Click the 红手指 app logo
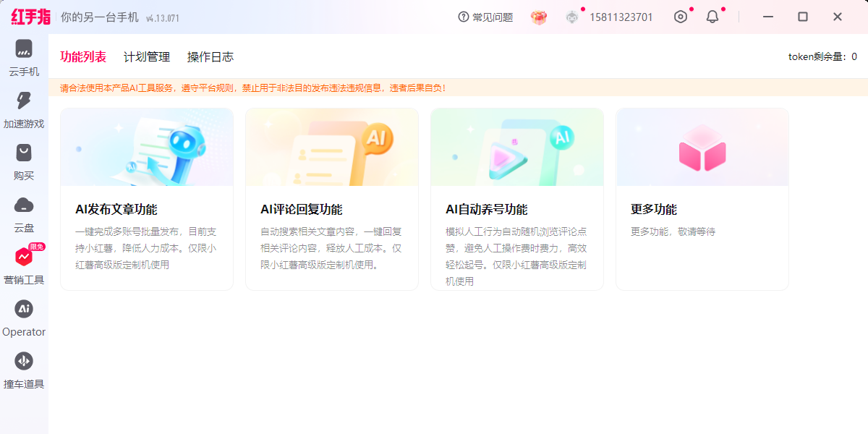 click(30, 17)
